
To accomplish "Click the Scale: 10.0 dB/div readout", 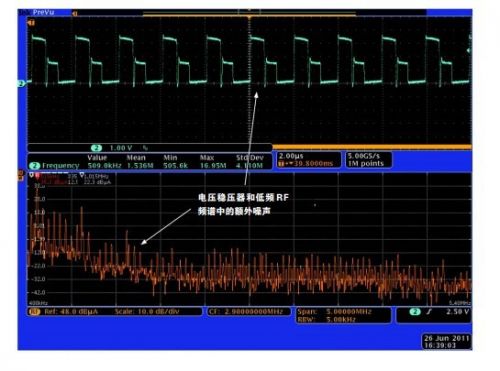I will click(x=147, y=312).
